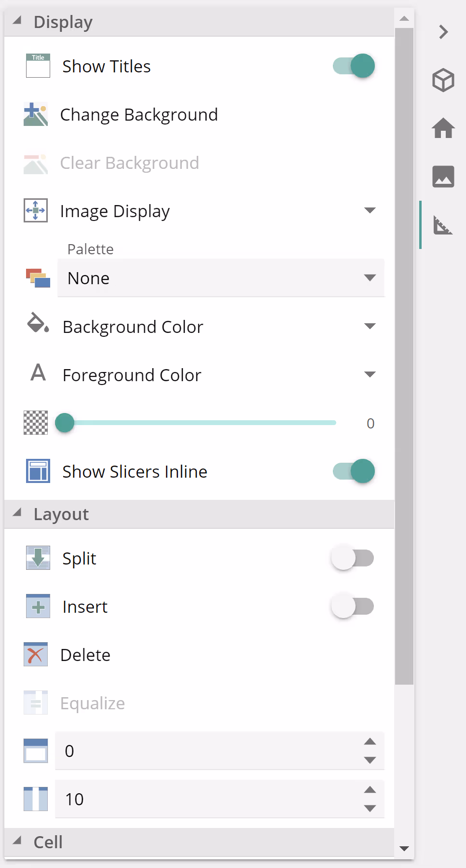466x868 pixels.
Task: Turn off Show Slicers Inline switch
Action: pyautogui.click(x=354, y=471)
